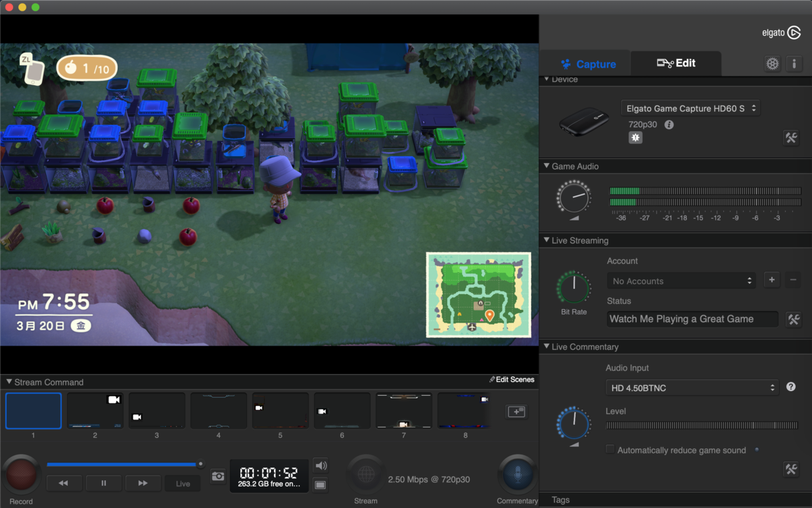Viewport: 812px width, 508px height.
Task: Select scene thumbnail 4
Action: 219,411
